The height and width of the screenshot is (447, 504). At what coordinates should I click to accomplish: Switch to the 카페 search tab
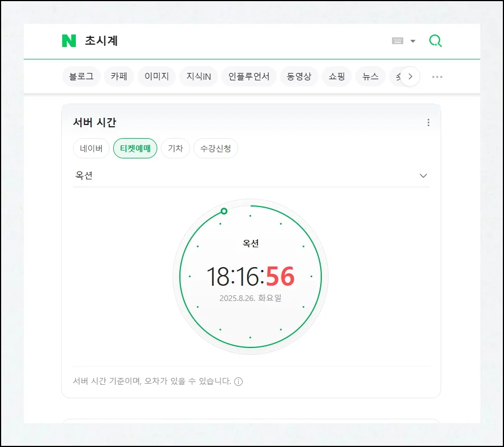coord(119,76)
